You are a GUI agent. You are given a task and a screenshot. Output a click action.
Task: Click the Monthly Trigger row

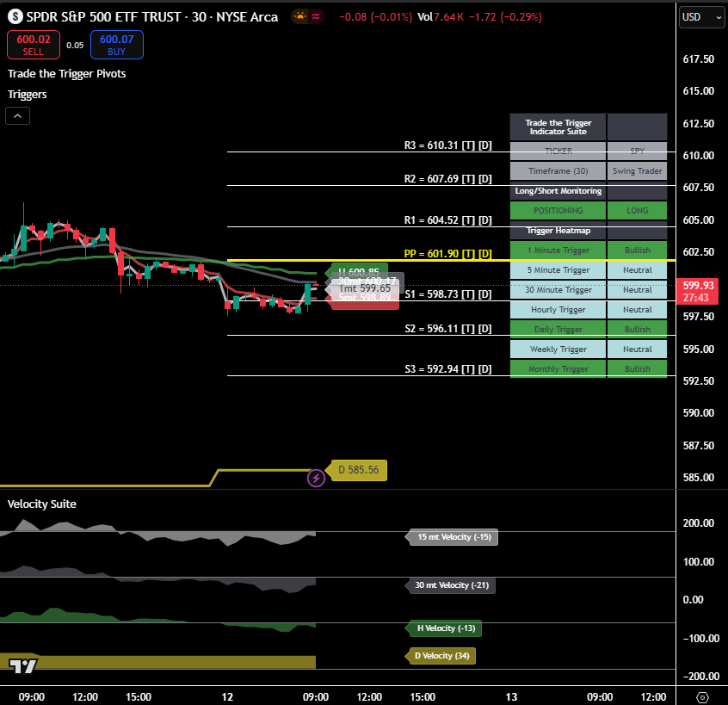pos(589,369)
